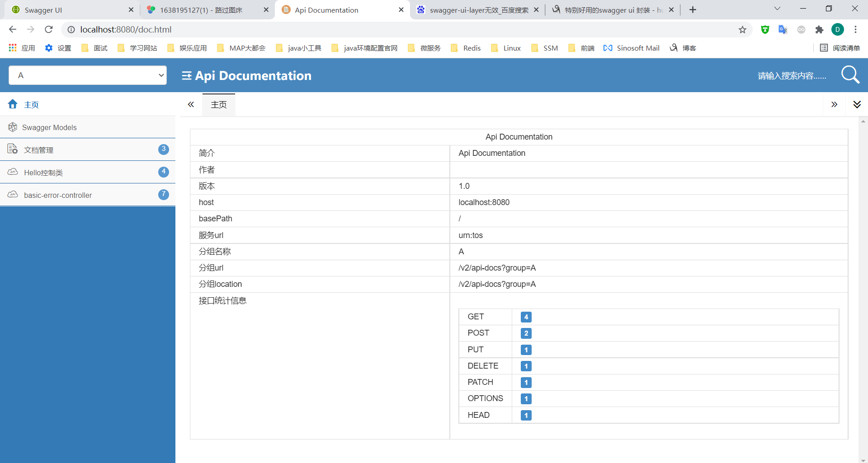Select the 主页 content tab

click(x=219, y=105)
